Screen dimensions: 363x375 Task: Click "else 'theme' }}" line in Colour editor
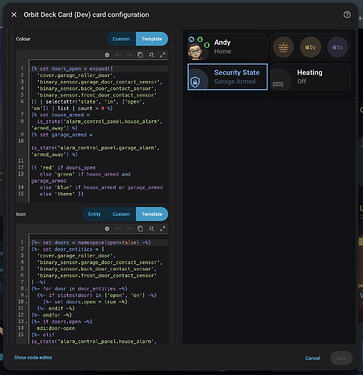[x=62, y=194]
